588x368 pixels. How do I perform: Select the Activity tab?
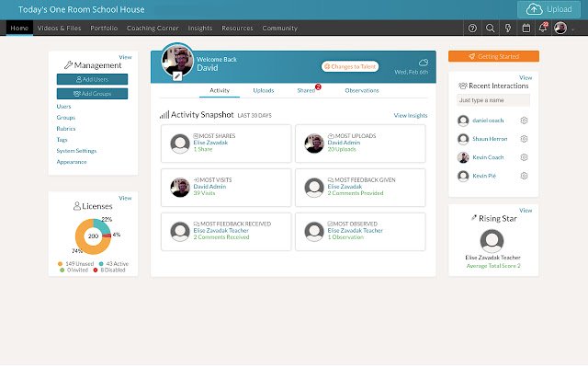pos(220,90)
